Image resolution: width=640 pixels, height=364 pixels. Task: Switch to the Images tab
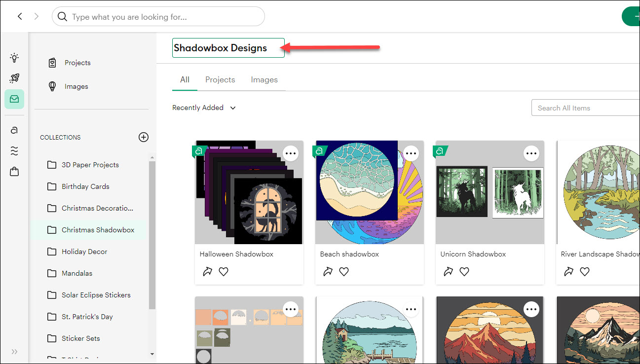tap(264, 79)
